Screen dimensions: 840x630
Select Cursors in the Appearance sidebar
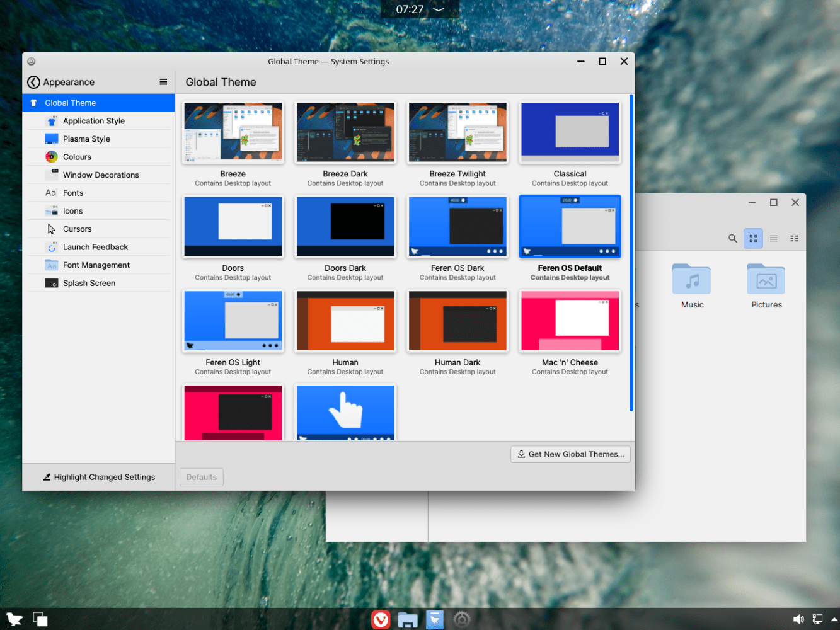(x=77, y=229)
